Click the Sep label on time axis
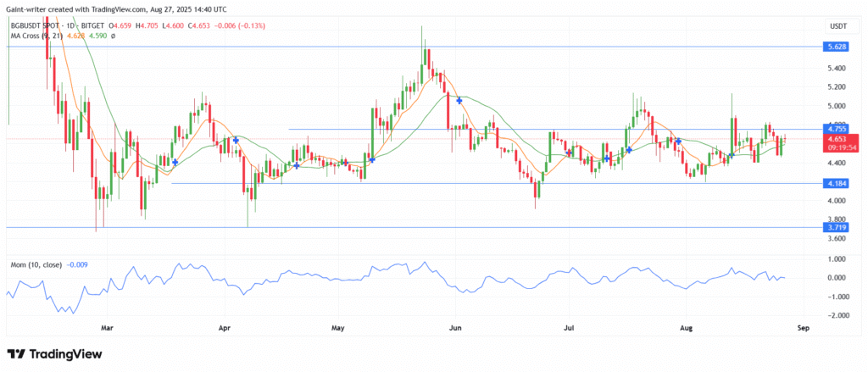The image size is (868, 372). coord(804,328)
